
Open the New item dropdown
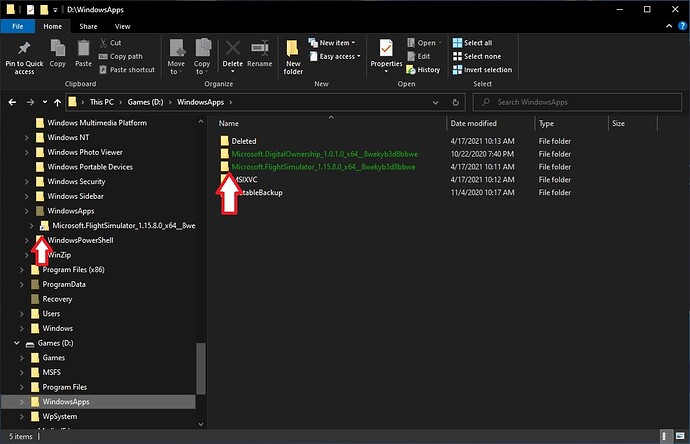[332, 43]
